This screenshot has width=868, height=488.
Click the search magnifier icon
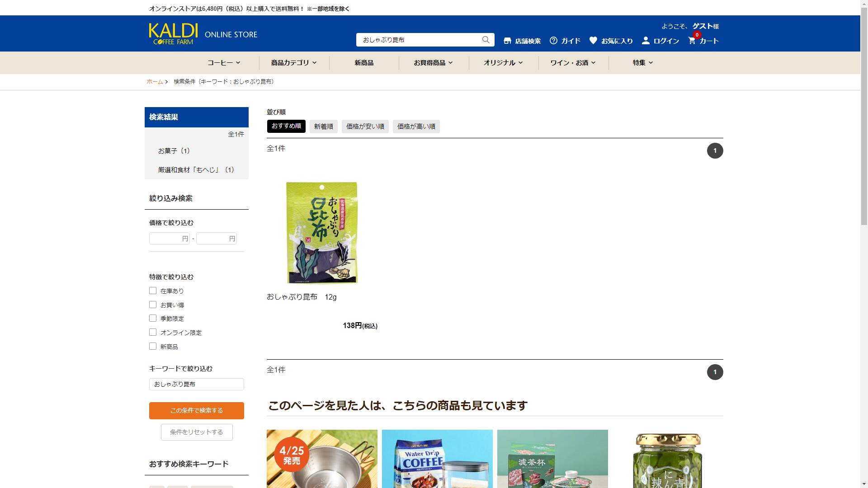coord(486,40)
